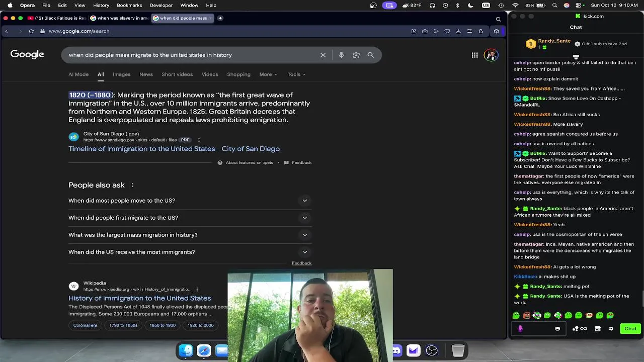Click the '1850 to 1930' chip
644x362 pixels.
[163, 325]
